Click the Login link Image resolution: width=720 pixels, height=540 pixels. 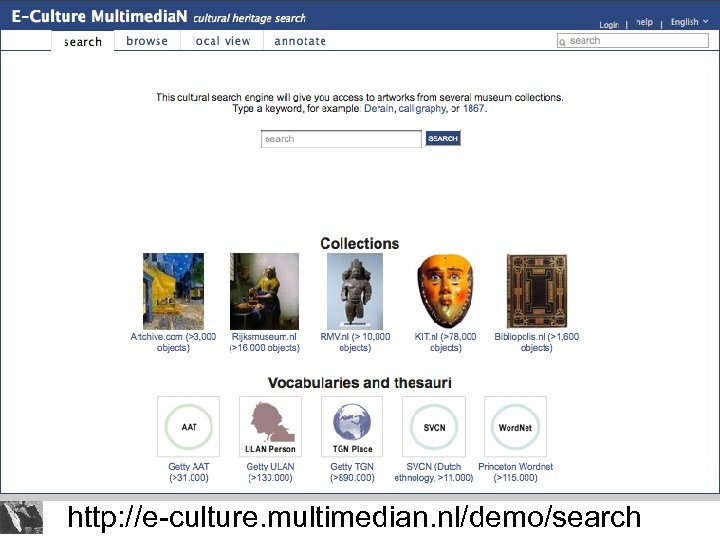[x=609, y=25]
